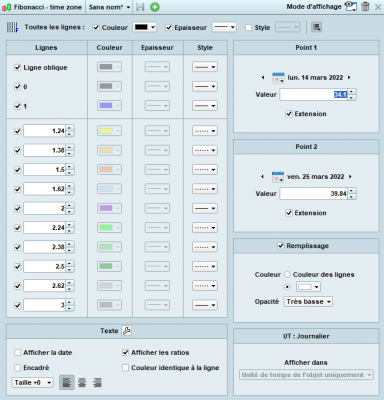The image size is (384, 400).
Task: Disable Afficher les ratios checkbox
Action: coord(126,352)
